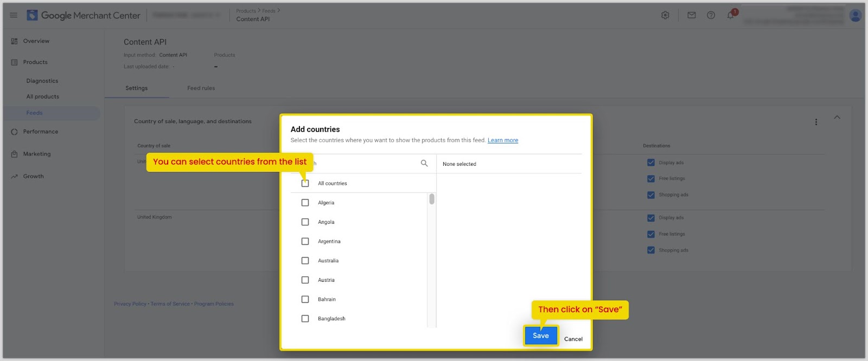The height and width of the screenshot is (361, 868).
Task: Click the country list scrollbar thumb
Action: [x=432, y=199]
